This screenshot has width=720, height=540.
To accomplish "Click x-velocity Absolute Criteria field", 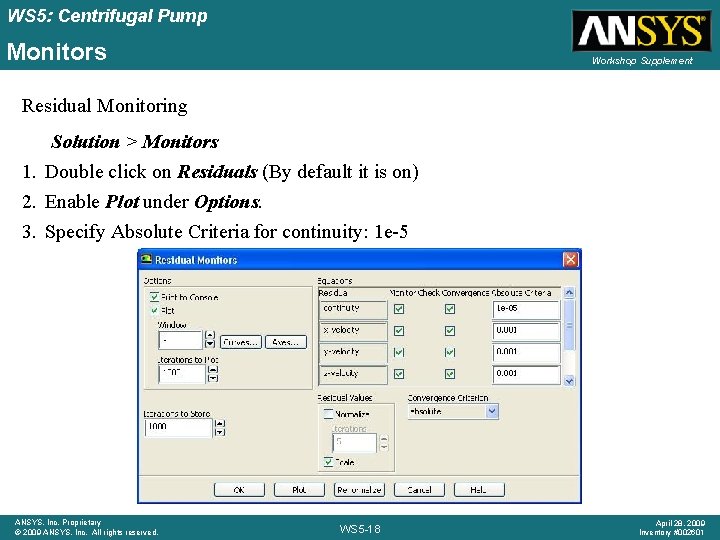I will pyautogui.click(x=526, y=331).
